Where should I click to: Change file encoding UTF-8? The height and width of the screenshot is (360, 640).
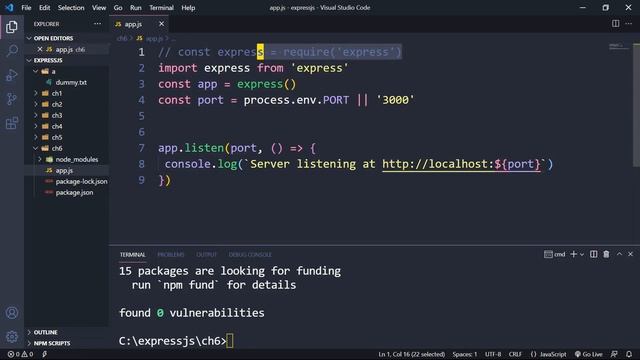(493, 354)
